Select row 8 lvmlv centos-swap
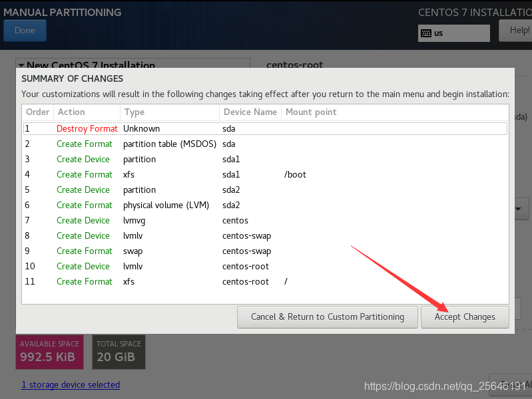Viewport: 532px width, 399px height. (265, 235)
